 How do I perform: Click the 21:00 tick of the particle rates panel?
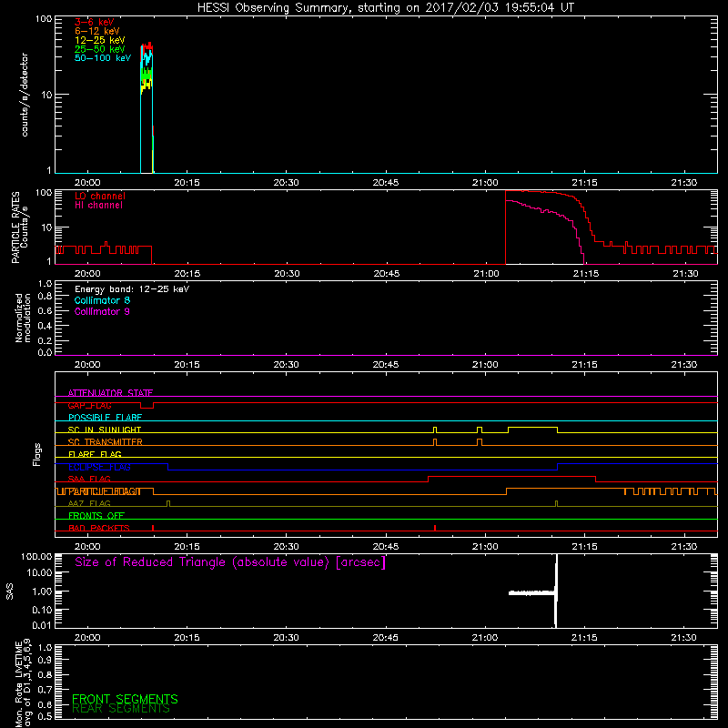pos(486,274)
